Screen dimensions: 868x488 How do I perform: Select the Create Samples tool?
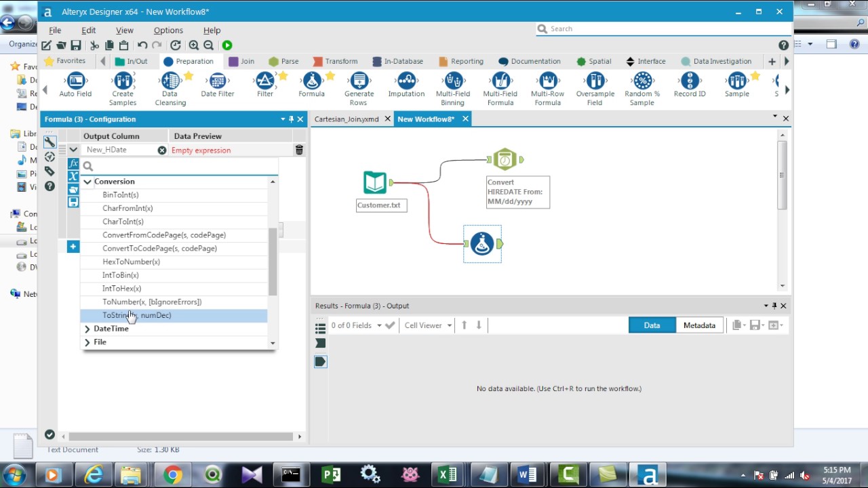point(123,89)
